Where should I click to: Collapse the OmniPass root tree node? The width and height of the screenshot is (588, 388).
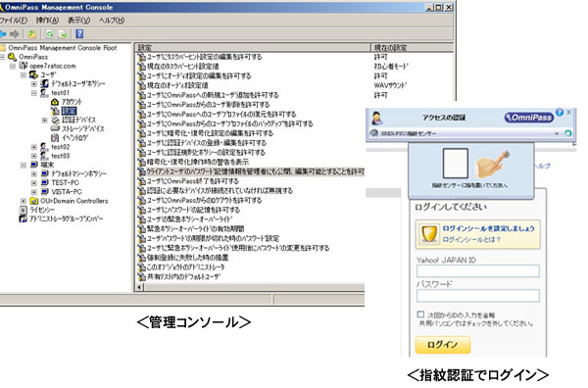[x=2, y=57]
